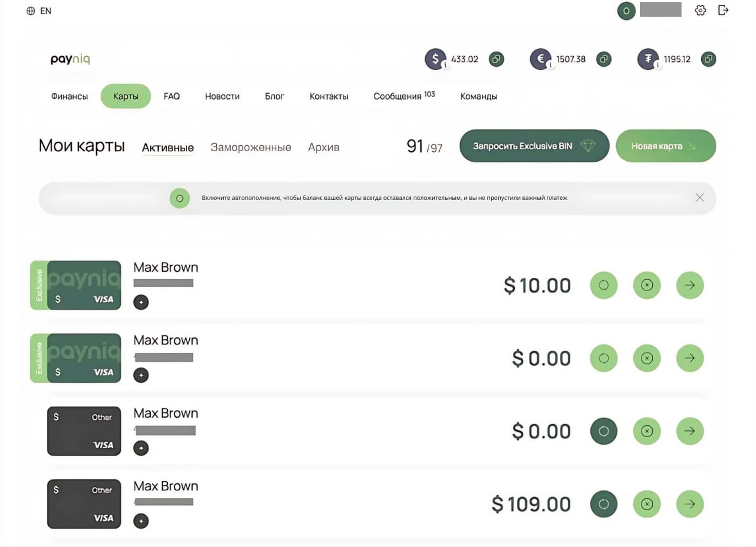Click X icon on the $109.00 card
Image resolution: width=756 pixels, height=547 pixels.
click(647, 504)
